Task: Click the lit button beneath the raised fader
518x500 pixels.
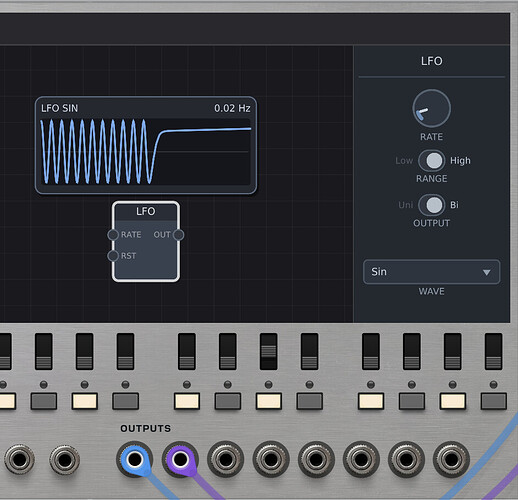Action: [269, 401]
